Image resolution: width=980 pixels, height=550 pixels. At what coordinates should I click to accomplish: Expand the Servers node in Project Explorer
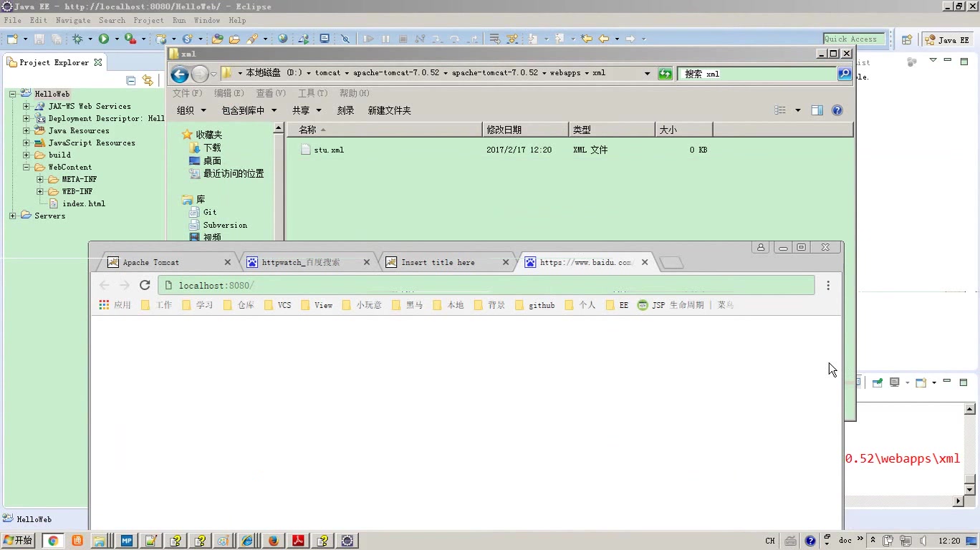click(x=12, y=216)
